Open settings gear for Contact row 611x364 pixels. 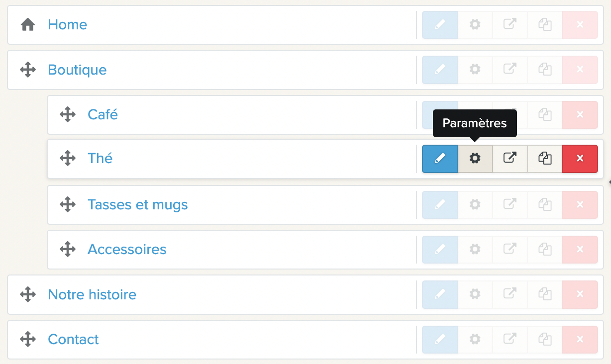[475, 340]
